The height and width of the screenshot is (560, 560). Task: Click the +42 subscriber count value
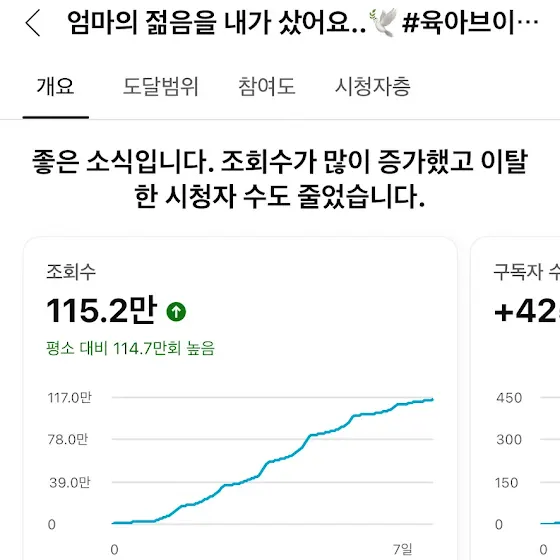(x=525, y=311)
